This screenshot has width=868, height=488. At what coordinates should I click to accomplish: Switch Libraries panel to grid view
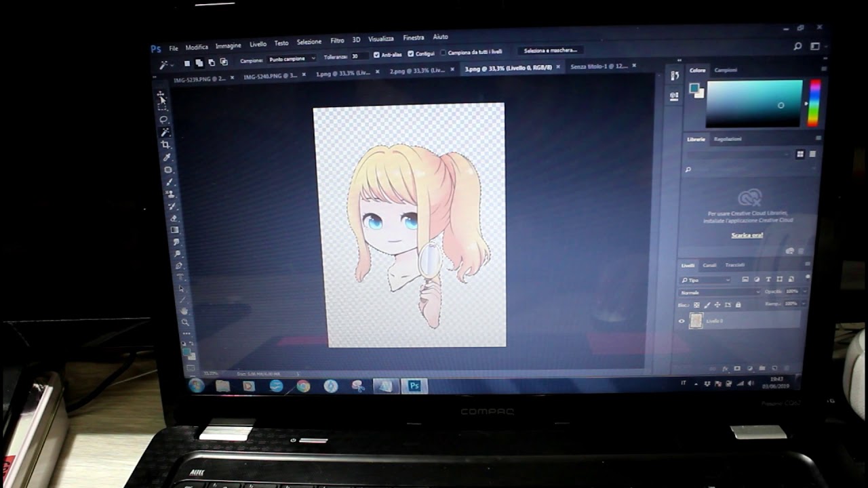tap(800, 154)
